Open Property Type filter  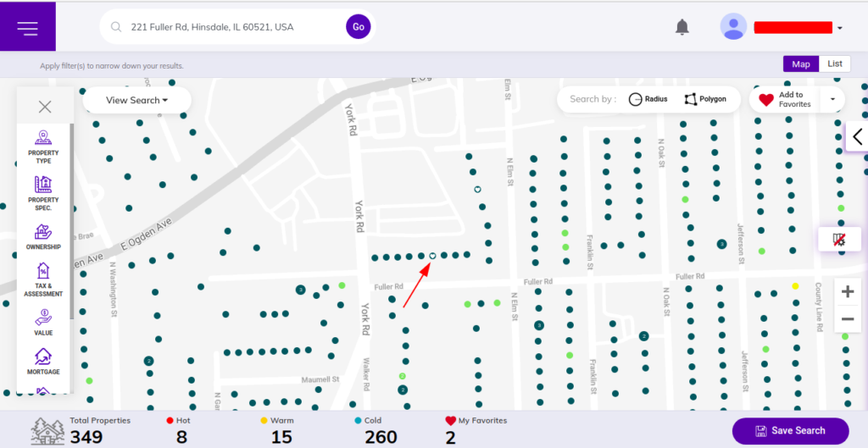click(x=43, y=147)
